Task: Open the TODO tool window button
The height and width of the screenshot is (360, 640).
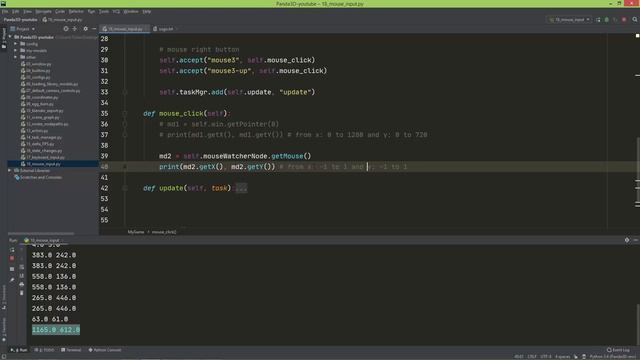Action: (44, 350)
